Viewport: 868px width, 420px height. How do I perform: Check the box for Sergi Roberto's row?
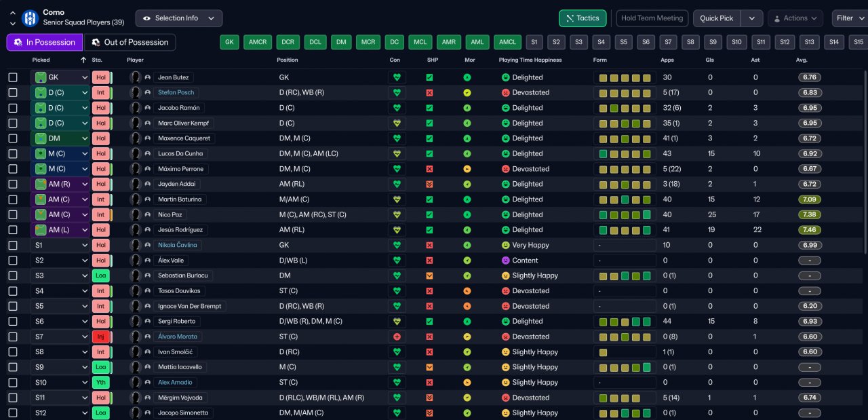[13, 322]
